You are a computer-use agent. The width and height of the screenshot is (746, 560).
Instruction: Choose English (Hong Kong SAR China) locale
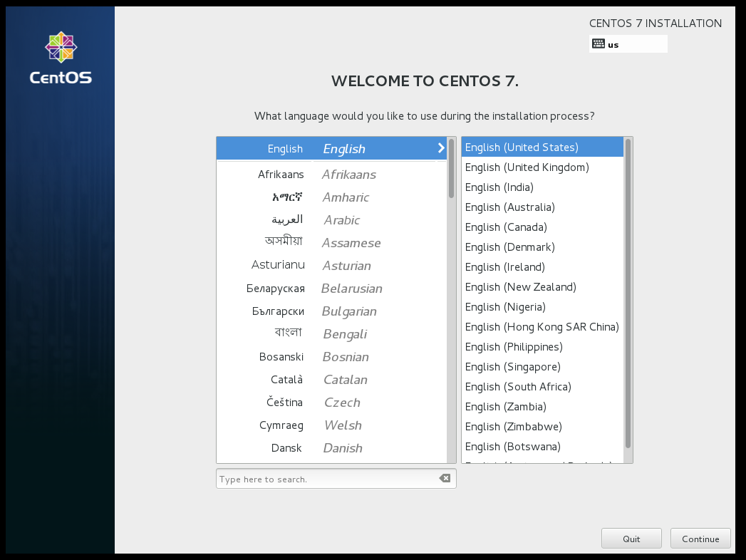coord(542,327)
